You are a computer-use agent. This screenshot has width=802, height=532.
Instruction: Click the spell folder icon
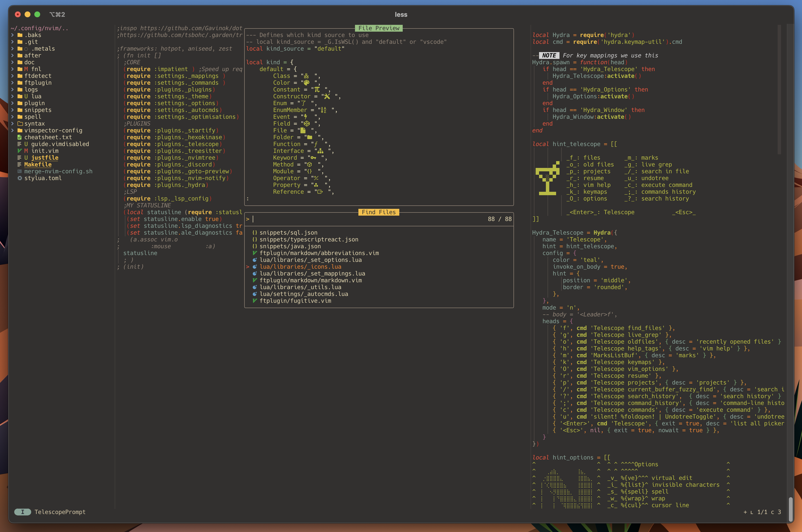20,117
